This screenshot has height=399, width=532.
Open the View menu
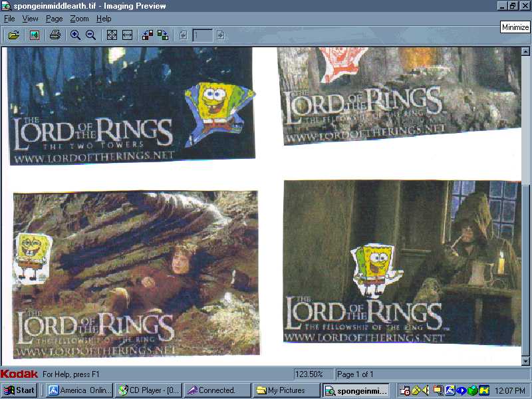tap(30, 19)
